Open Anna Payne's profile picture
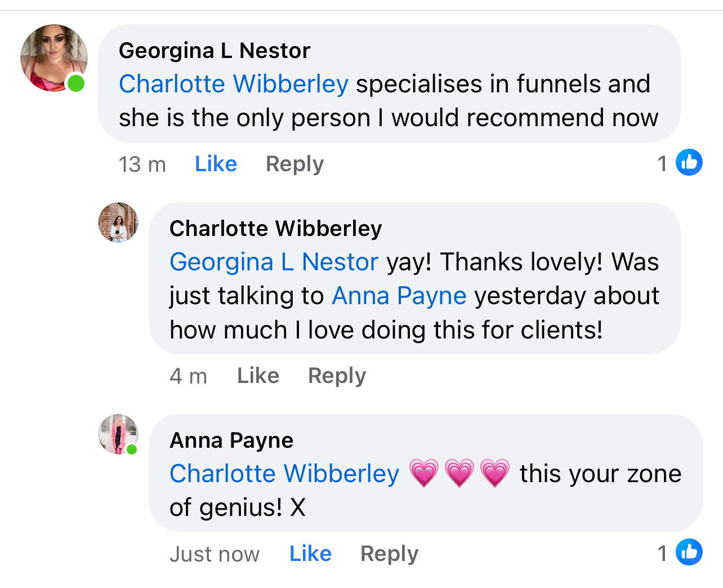This screenshot has height=588, width=723. click(118, 434)
